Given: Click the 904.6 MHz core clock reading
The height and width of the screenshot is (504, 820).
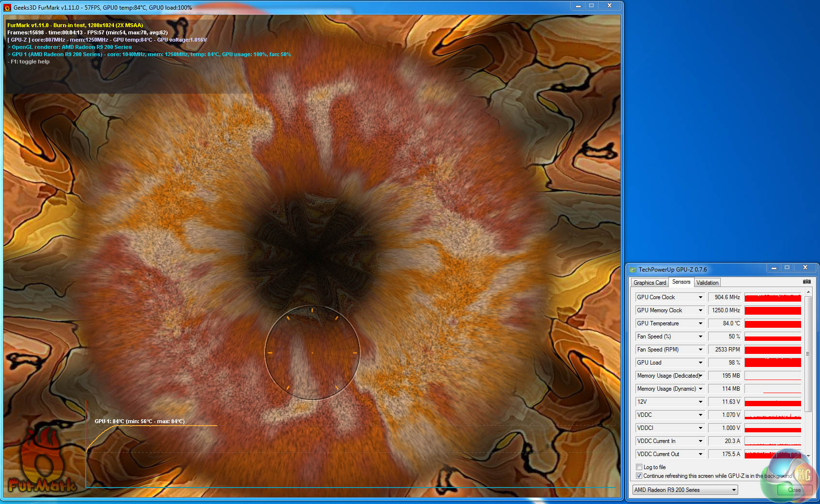Looking at the screenshot, I should pyautogui.click(x=725, y=297).
